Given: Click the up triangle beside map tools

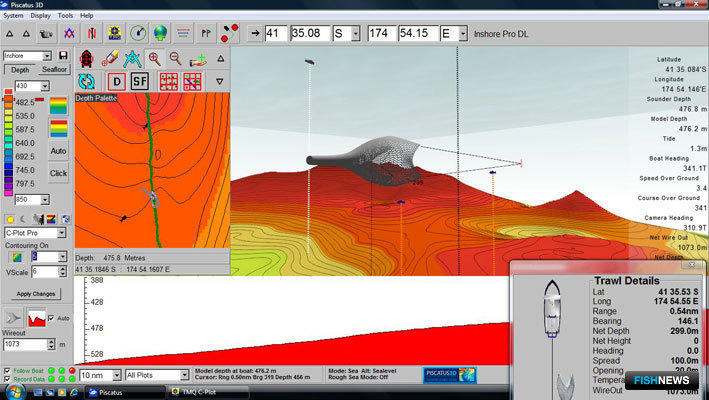Looking at the screenshot, I should tap(220, 59).
